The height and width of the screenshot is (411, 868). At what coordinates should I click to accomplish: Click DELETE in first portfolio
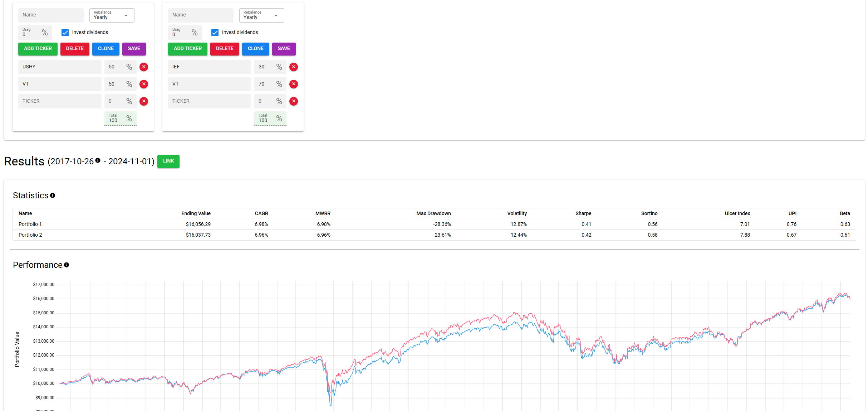point(75,49)
